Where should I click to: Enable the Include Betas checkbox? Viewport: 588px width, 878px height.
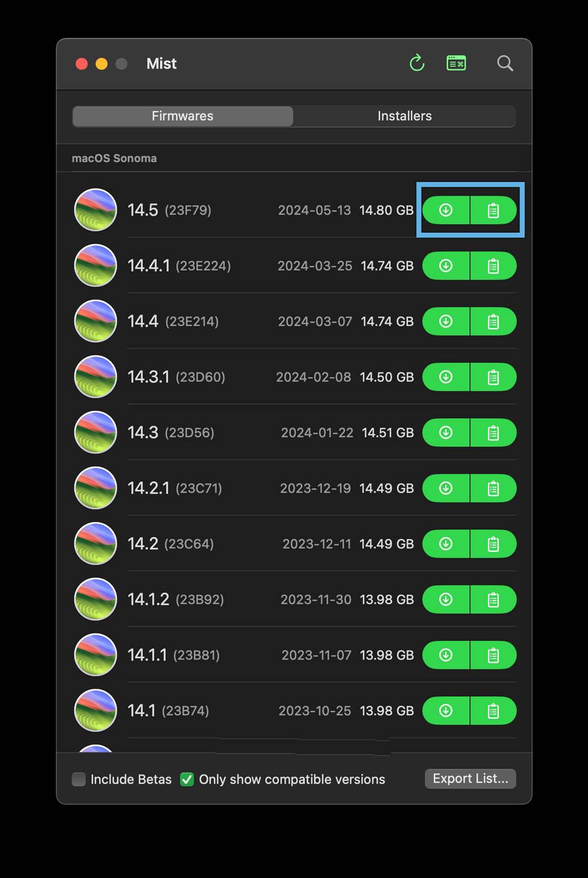pyautogui.click(x=79, y=779)
